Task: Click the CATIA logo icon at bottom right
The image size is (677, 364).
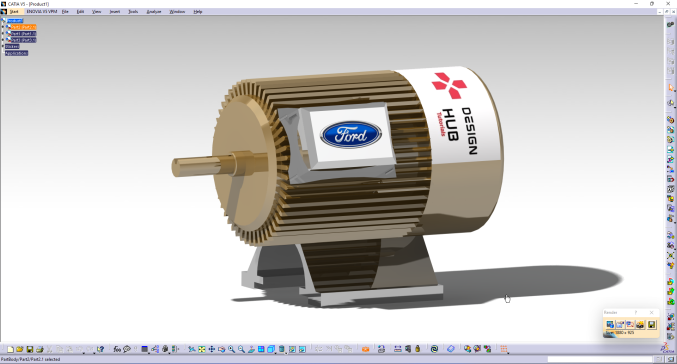Action: (x=667, y=348)
